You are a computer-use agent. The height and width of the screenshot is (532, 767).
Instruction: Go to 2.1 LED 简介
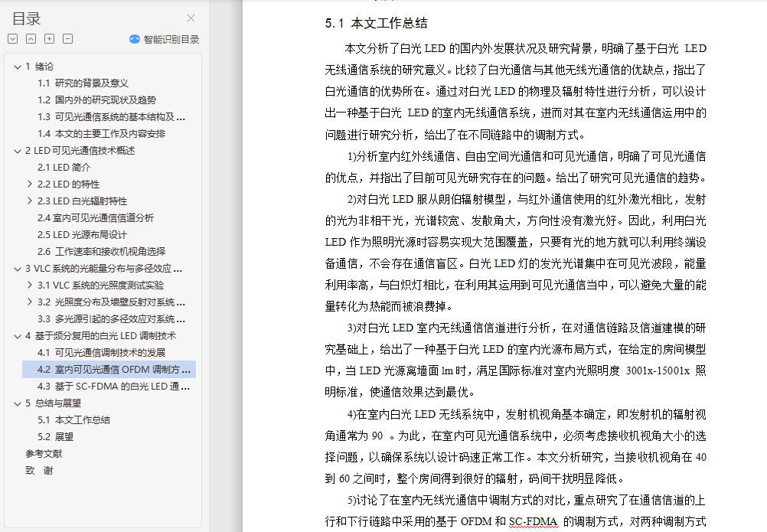tap(64, 167)
